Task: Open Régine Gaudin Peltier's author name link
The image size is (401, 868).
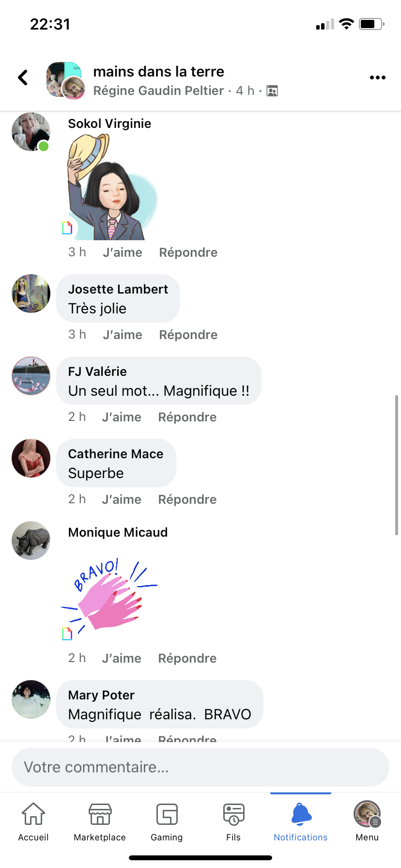Action: [x=158, y=91]
